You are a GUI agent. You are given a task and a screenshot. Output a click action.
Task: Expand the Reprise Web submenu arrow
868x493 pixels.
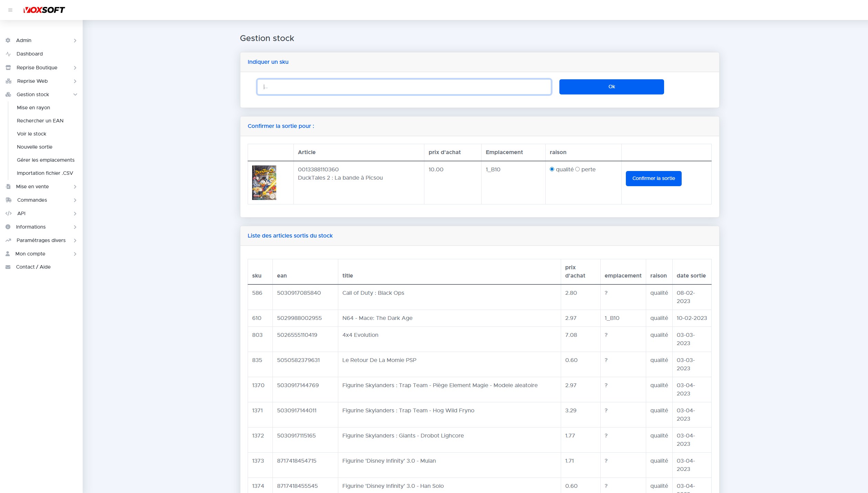(x=75, y=81)
